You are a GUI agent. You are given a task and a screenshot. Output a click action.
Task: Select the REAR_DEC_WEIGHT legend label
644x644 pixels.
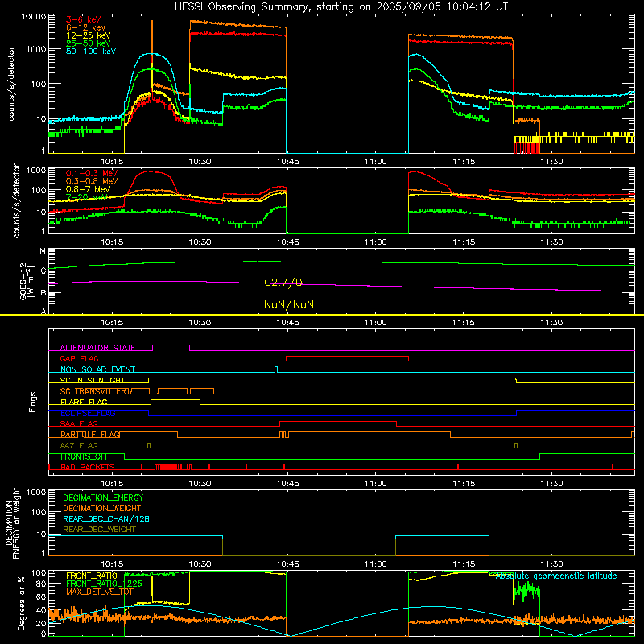click(99, 530)
